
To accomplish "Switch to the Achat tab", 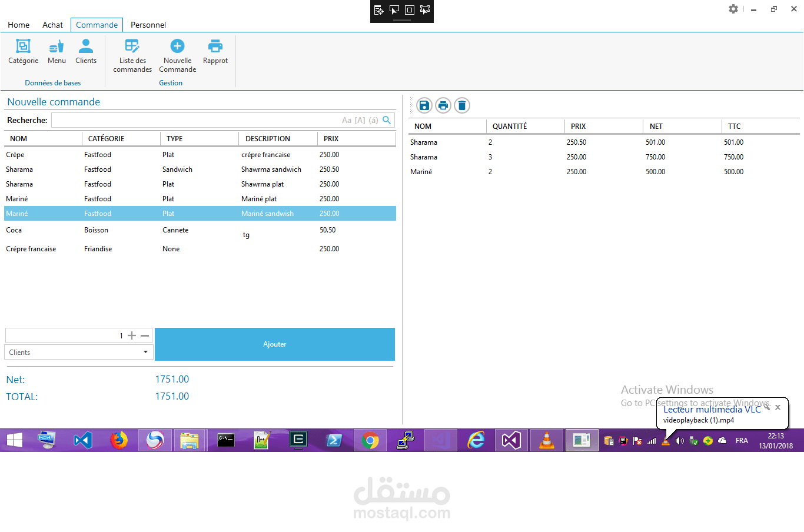I will click(52, 25).
